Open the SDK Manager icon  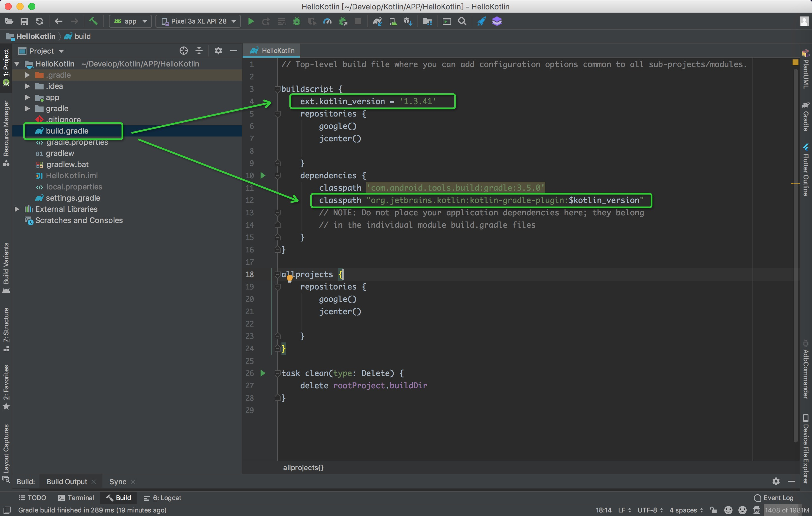(408, 21)
